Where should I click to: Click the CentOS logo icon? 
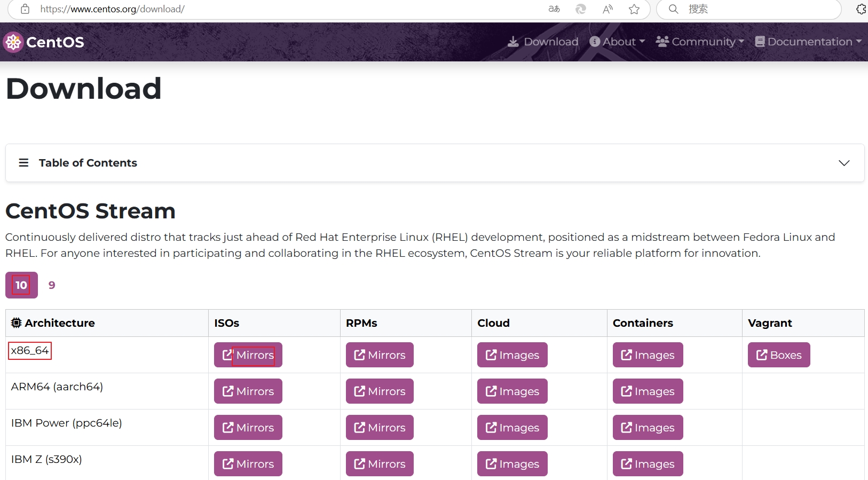(13, 42)
